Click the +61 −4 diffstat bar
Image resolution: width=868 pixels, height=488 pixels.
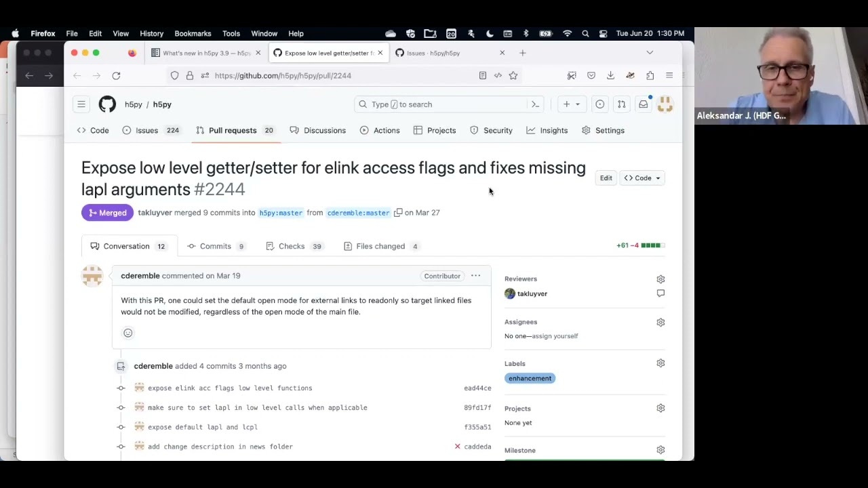(x=641, y=245)
